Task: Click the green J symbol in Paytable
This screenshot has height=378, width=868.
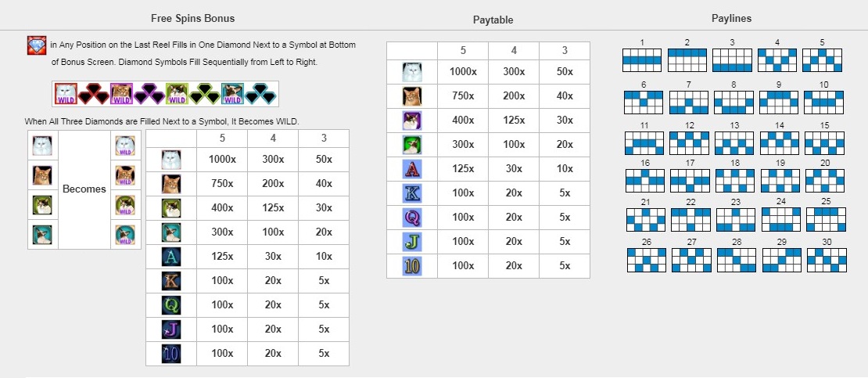Action: (x=411, y=242)
